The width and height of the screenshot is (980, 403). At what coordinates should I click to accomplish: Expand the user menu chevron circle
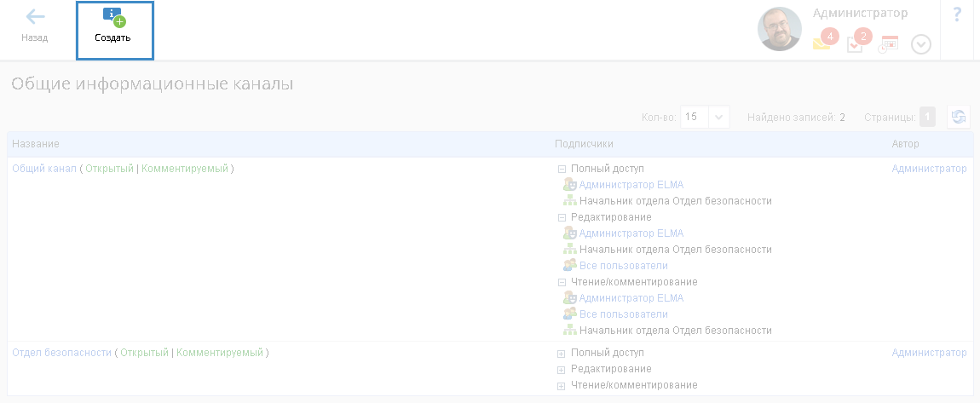921,44
